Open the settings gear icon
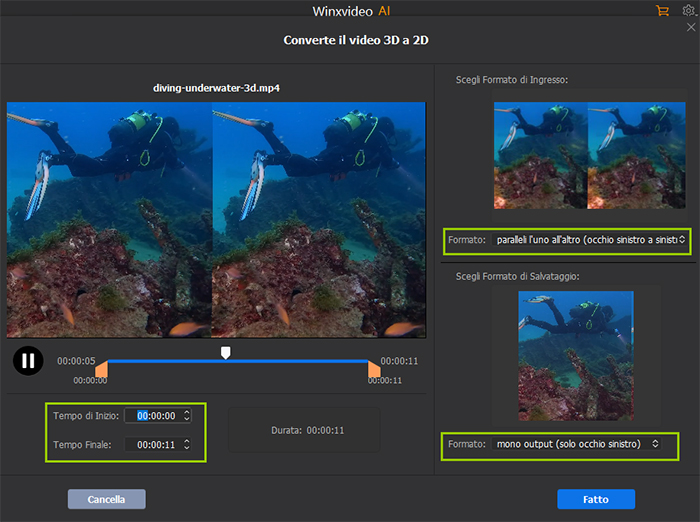This screenshot has height=522, width=700. [688, 10]
